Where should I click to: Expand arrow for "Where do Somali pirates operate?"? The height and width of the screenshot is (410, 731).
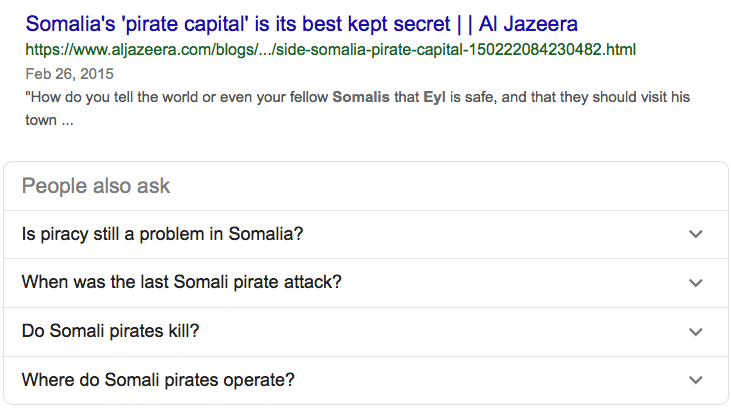(696, 380)
